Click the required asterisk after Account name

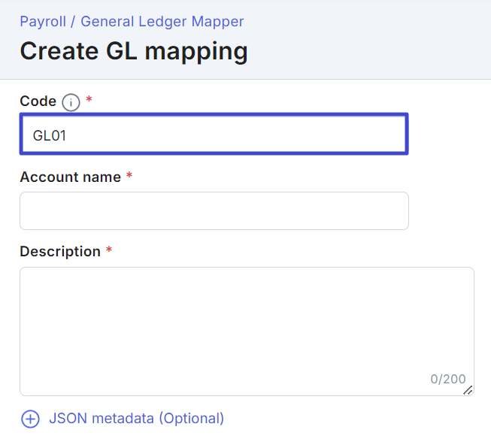tap(129, 175)
